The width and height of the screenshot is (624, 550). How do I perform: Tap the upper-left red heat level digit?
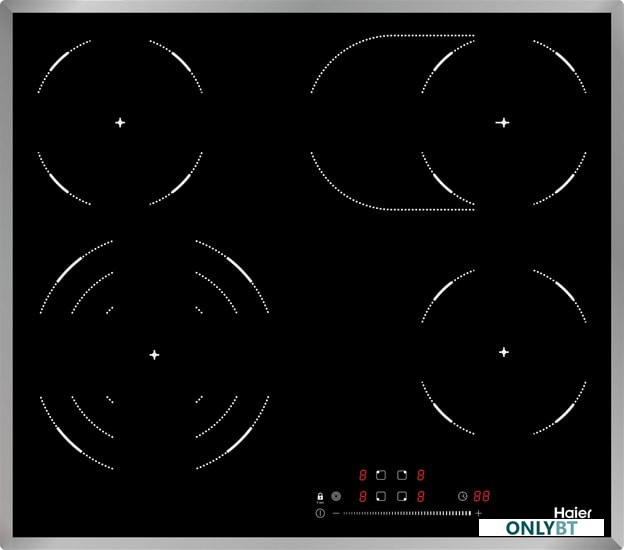pos(362,475)
